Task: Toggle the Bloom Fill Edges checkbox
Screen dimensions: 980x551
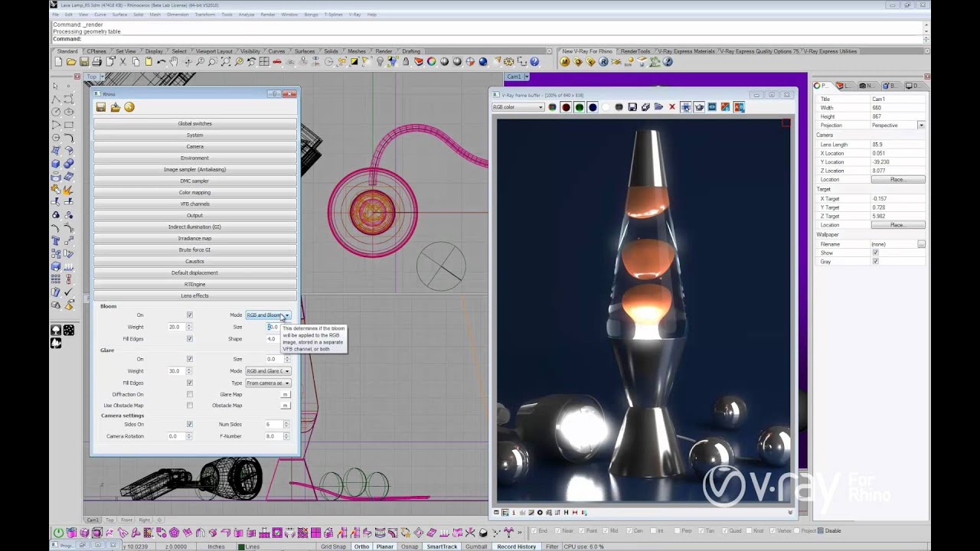Action: 190,339
